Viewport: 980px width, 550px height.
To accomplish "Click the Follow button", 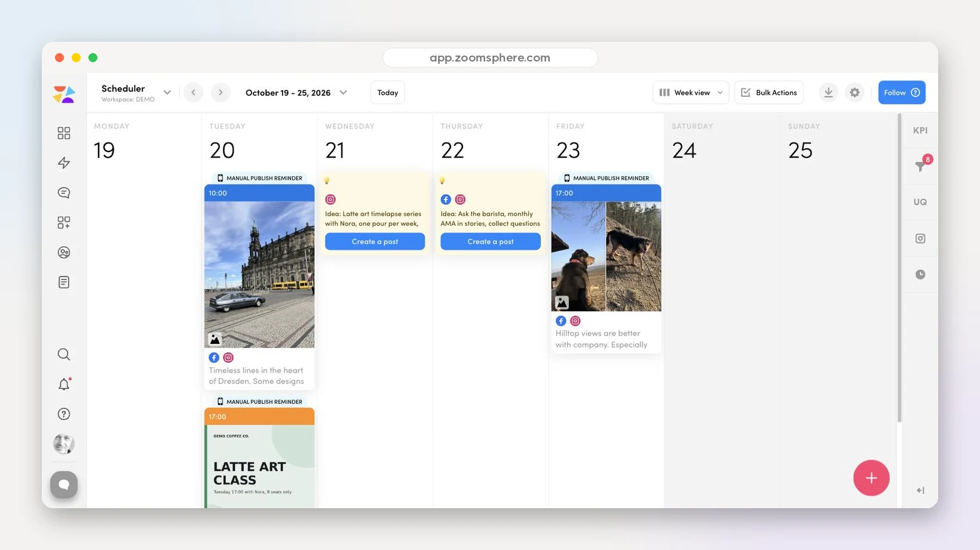I will (902, 93).
